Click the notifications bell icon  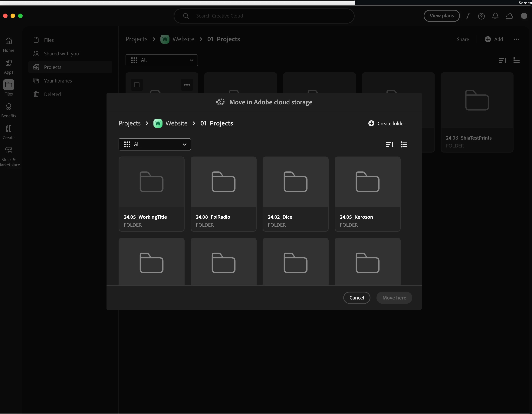coord(495,16)
